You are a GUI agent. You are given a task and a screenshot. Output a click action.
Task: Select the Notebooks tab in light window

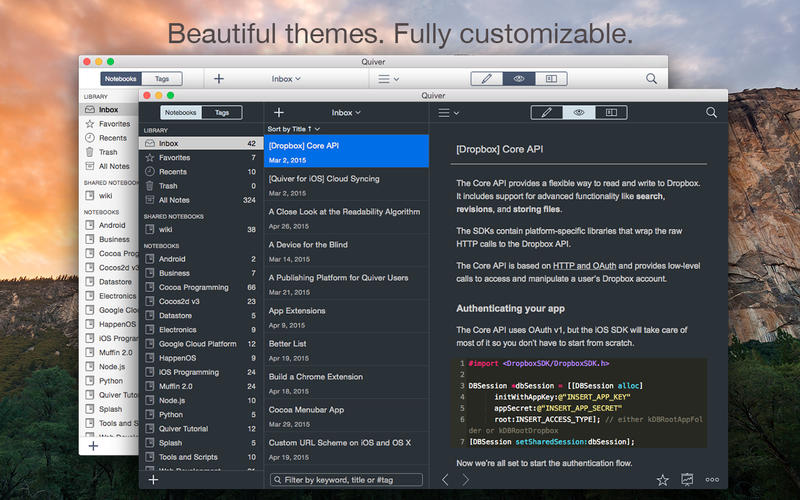pos(120,78)
